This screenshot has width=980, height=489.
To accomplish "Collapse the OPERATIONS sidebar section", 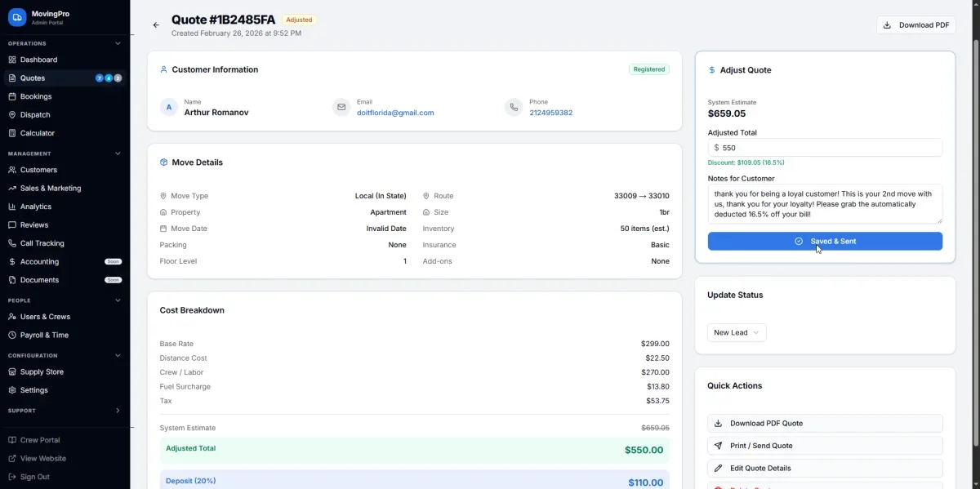I will click(x=119, y=43).
